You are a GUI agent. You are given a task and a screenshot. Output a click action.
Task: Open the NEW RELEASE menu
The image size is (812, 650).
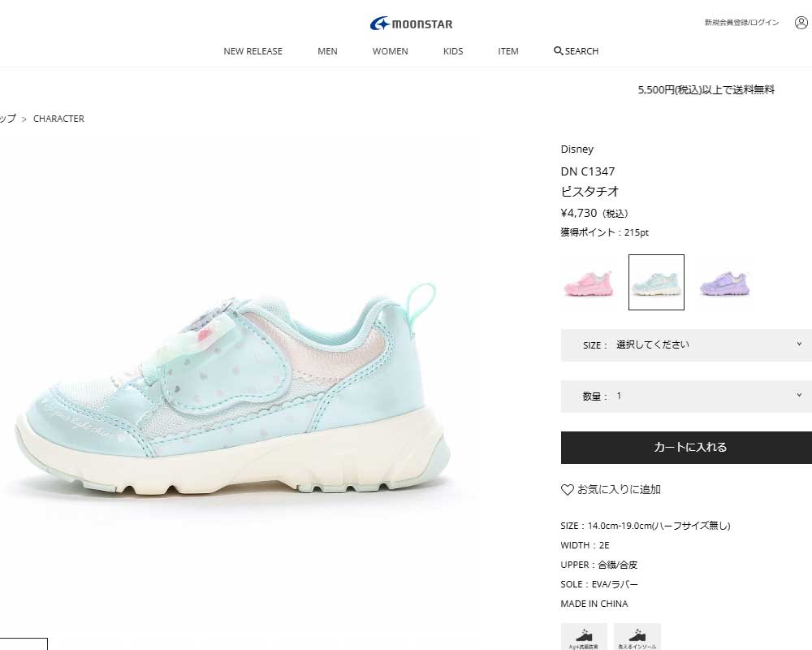coord(253,51)
